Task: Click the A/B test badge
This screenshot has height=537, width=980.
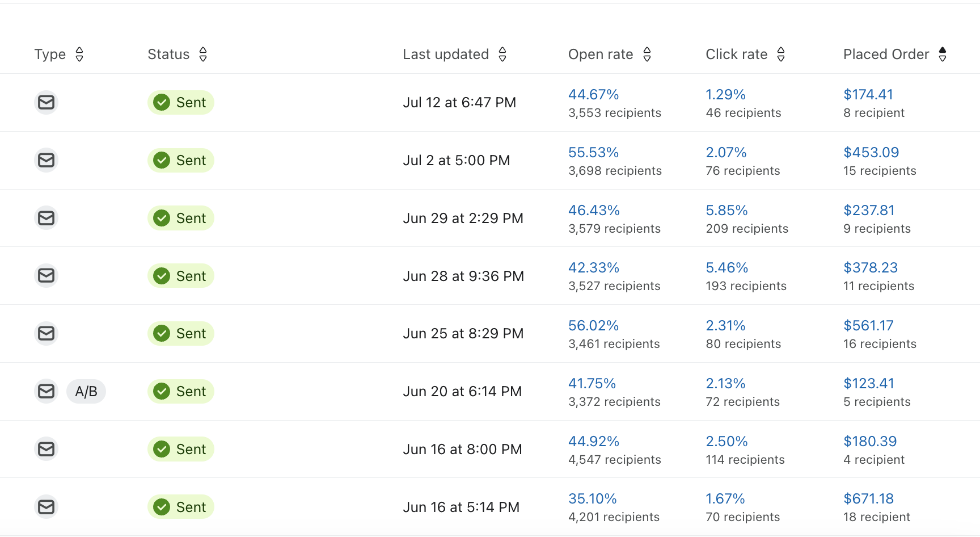Action: [x=86, y=391]
